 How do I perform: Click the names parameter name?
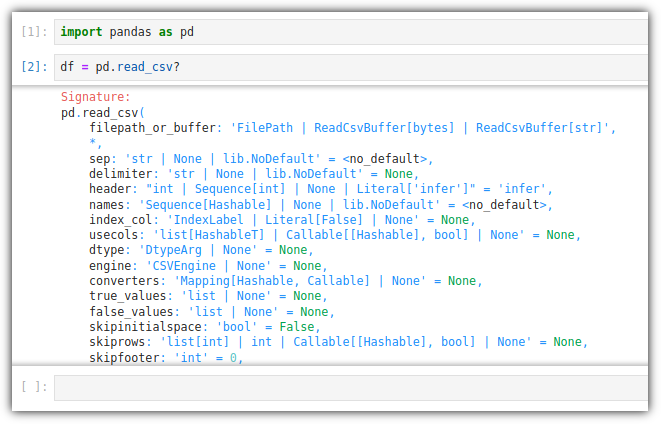click(106, 205)
